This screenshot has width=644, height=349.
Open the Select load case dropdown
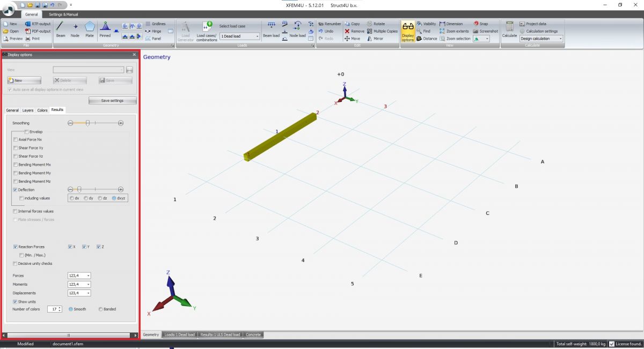tap(239, 36)
